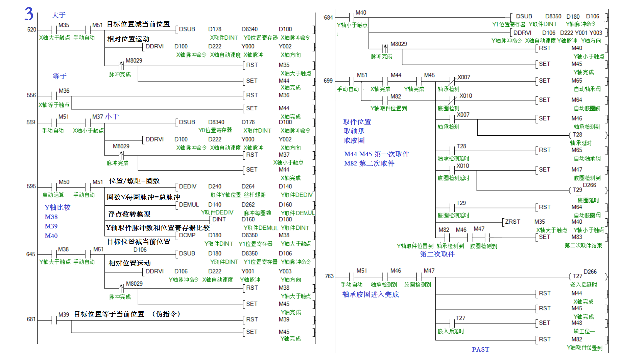The image size is (644, 356).
Task: Click the blue "取件位置" note
Action: pos(357,122)
